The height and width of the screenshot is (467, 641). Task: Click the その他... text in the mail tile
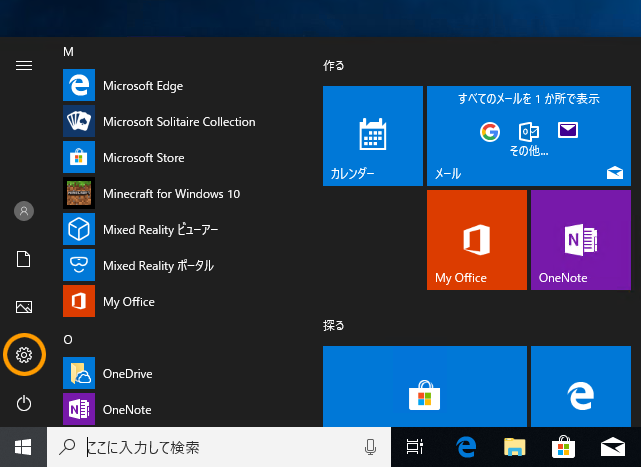coord(529,151)
